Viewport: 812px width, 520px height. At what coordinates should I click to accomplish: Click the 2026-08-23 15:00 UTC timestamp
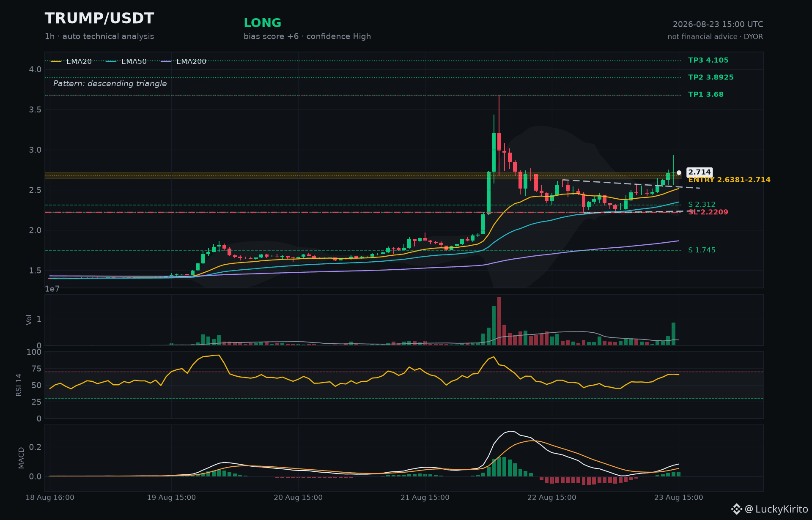pyautogui.click(x=718, y=25)
